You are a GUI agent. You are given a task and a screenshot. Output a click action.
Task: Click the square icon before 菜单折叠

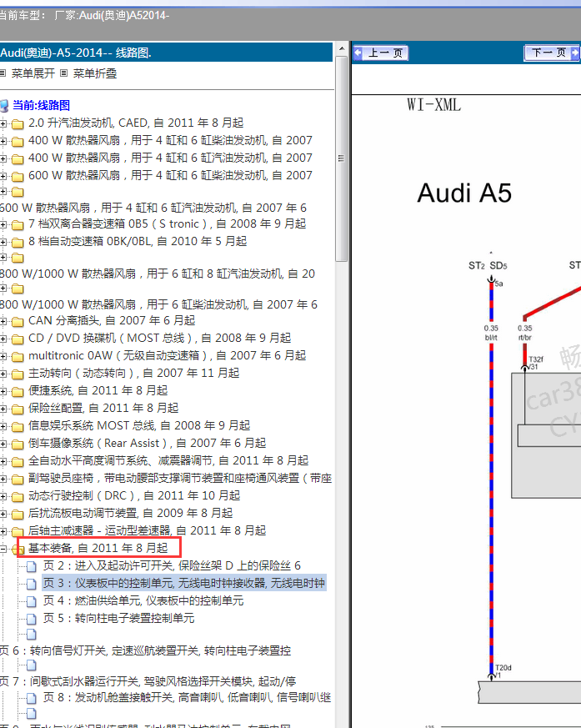64,73
